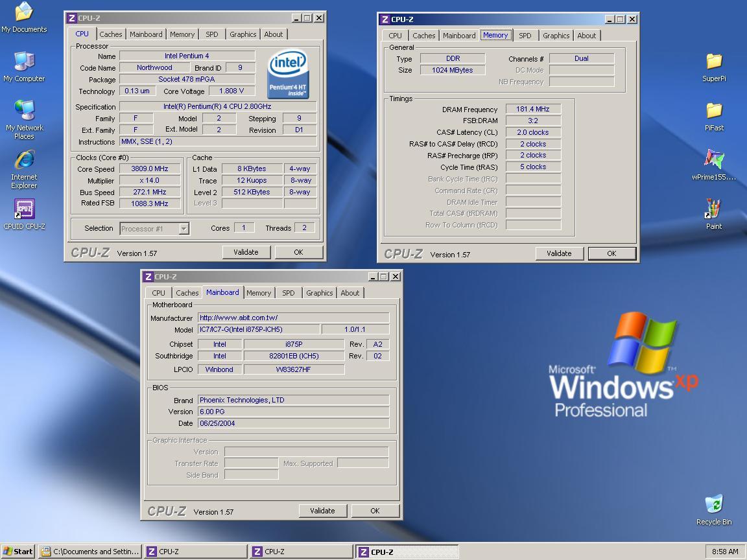Open the Paint shortcut icon
This screenshot has height=560, width=747.
[714, 215]
